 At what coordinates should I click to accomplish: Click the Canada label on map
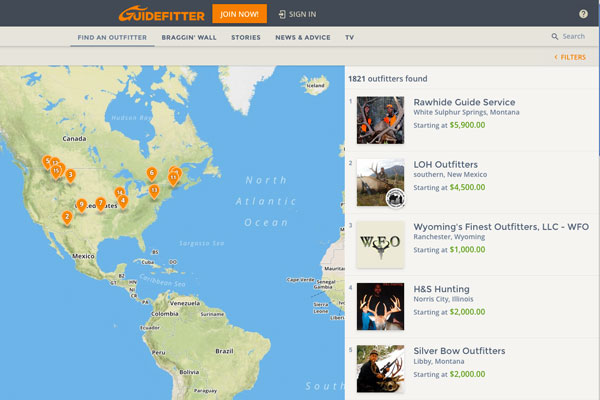[x=74, y=139]
